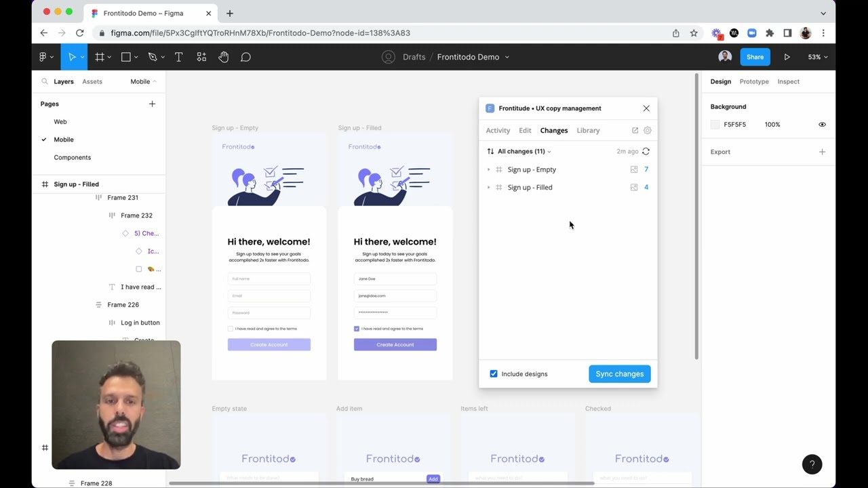The height and width of the screenshot is (488, 868).
Task: Select the Web page
Action: [x=60, y=121]
